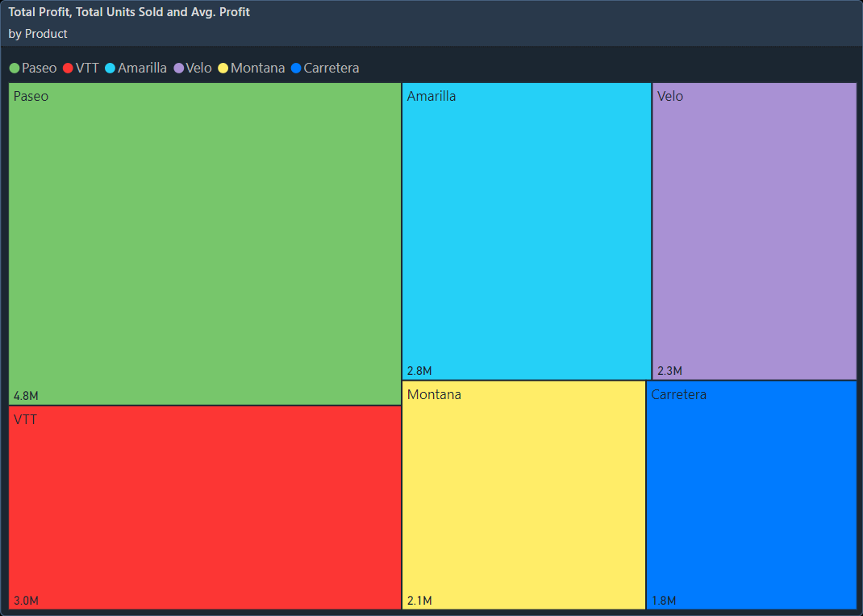Select Montana legend text label
Viewport: 863px width, 616px height.
coord(257,69)
